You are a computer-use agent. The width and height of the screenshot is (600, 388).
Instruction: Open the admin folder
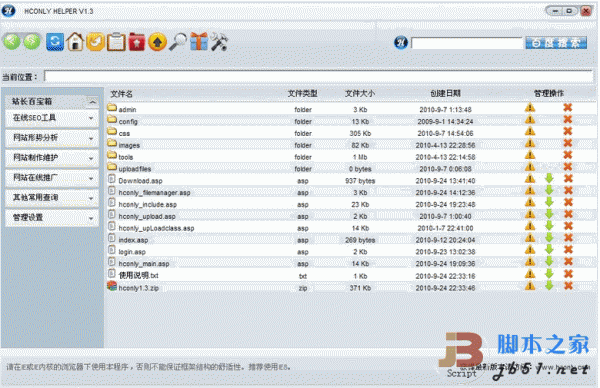click(x=127, y=110)
